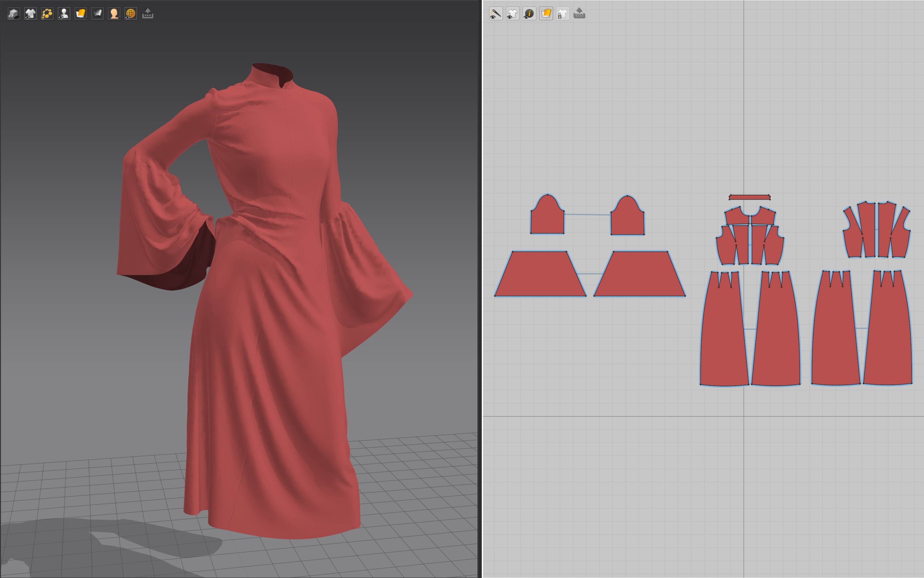The image size is (924, 578).
Task: Select the narrow collar band pattern piece
Action: coord(749,197)
